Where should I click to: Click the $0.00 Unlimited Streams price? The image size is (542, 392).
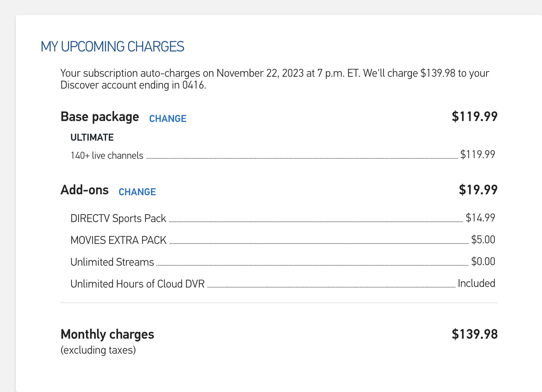pos(483,261)
